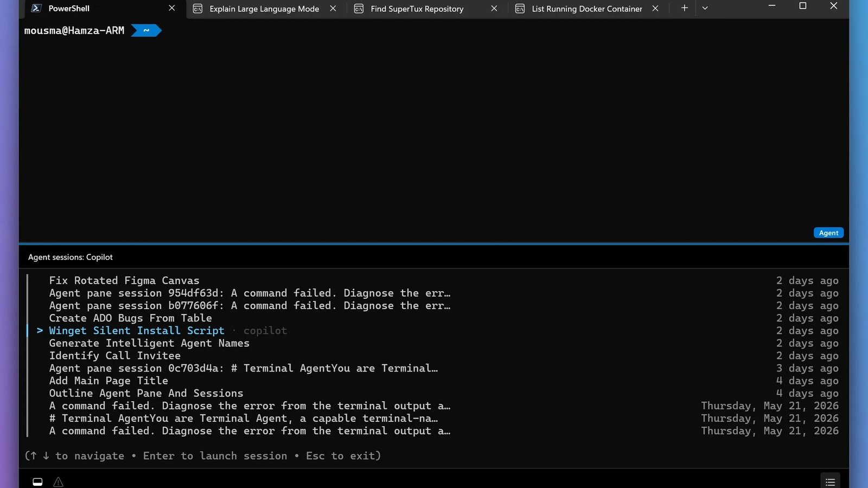Click the List Running Docker Container tab icon
868x488 pixels.
click(x=520, y=9)
